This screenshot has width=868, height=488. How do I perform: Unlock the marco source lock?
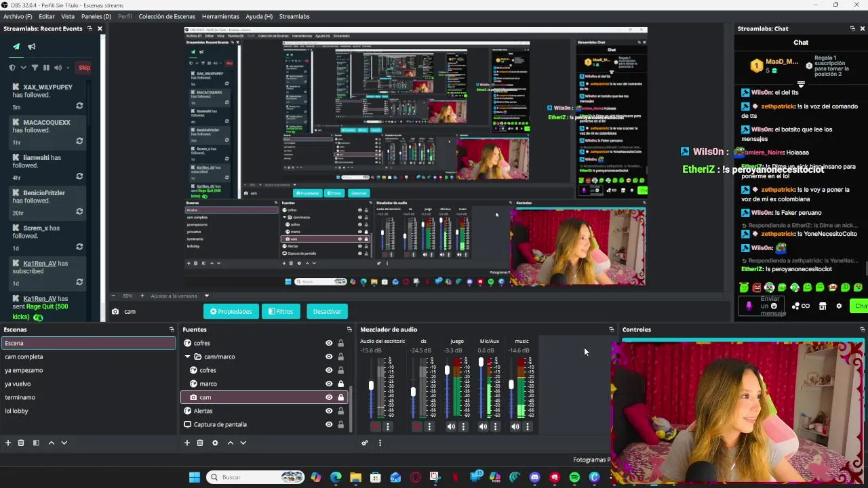pos(340,384)
